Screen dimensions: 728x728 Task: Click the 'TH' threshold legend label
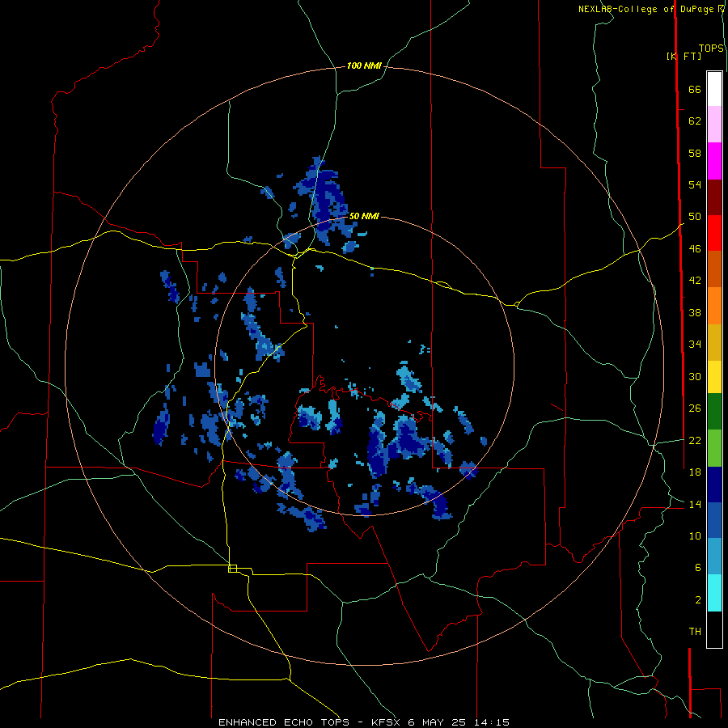(x=695, y=632)
